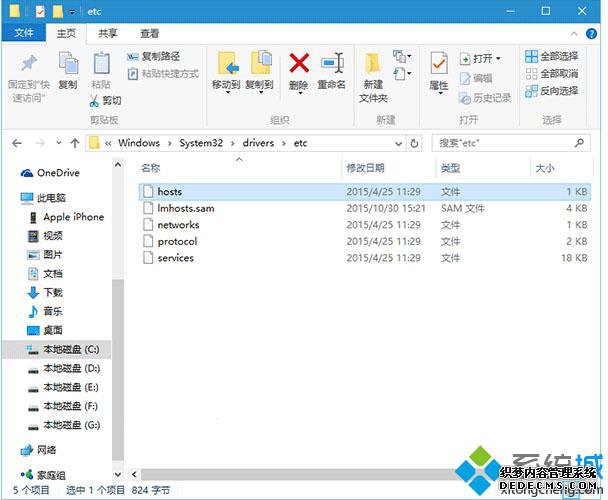Viewport: 608px width, 500px height.
Task: Click Select all (全部选择)
Action: pos(551,56)
